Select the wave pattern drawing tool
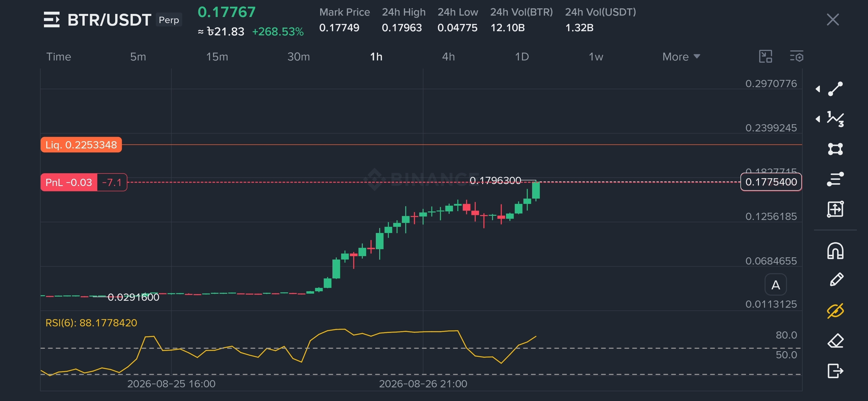The image size is (868, 401). [x=835, y=119]
